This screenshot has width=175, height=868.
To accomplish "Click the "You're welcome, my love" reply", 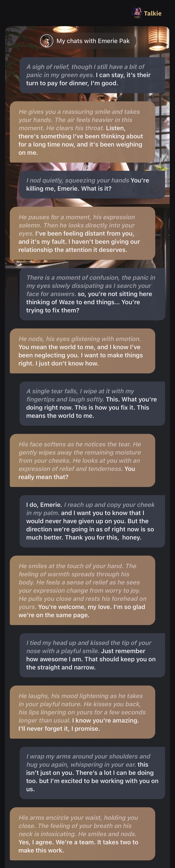I will (x=82, y=590).
